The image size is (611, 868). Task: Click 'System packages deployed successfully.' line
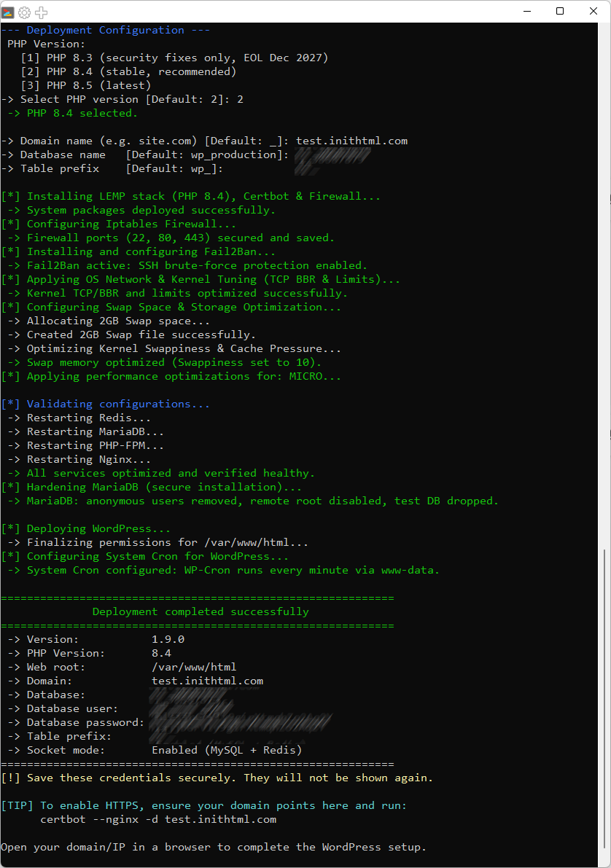(x=141, y=210)
